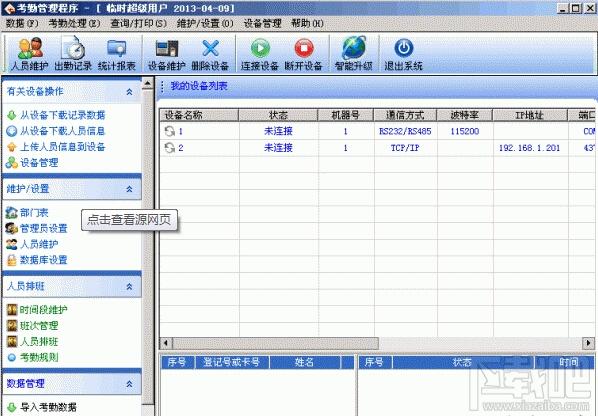
Task: Click IP地址 column header
Action: click(530, 115)
